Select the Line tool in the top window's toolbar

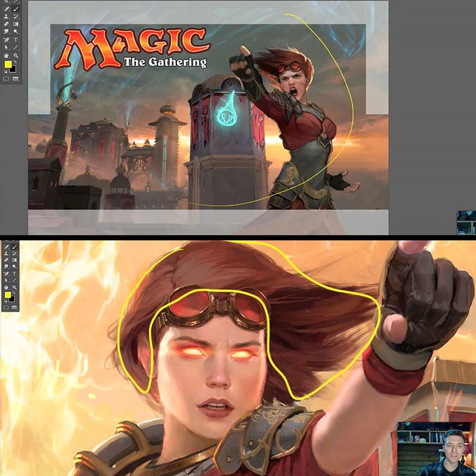click(x=16, y=47)
